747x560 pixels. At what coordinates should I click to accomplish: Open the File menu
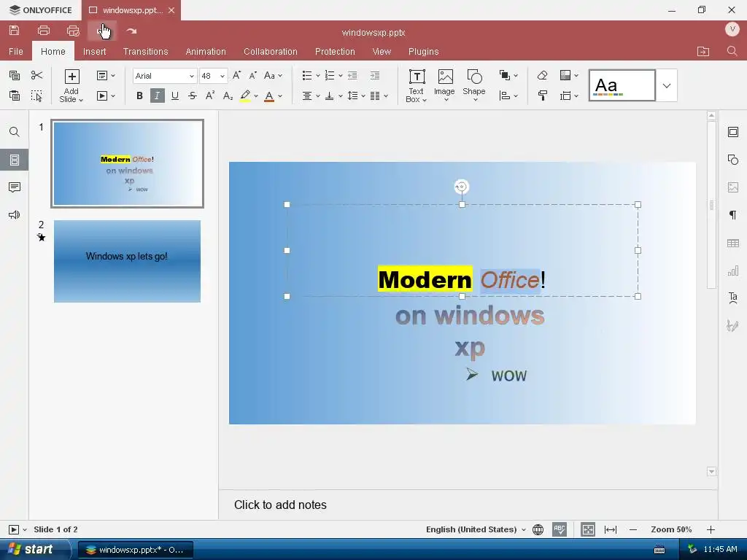pos(16,52)
